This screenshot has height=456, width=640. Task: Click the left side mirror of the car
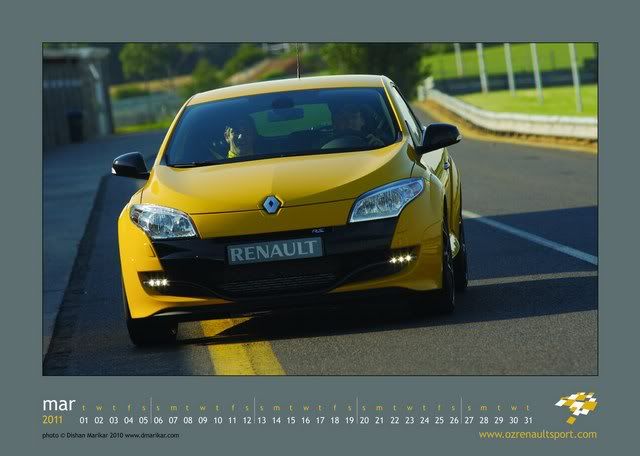[130, 165]
